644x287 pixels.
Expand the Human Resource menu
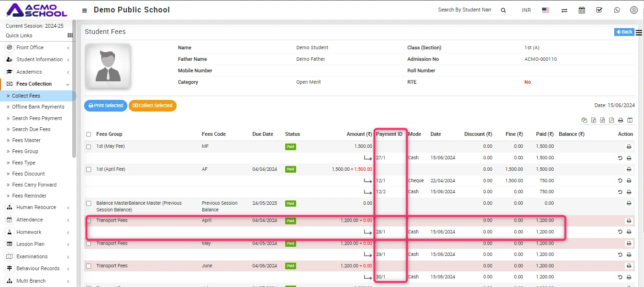(36, 208)
